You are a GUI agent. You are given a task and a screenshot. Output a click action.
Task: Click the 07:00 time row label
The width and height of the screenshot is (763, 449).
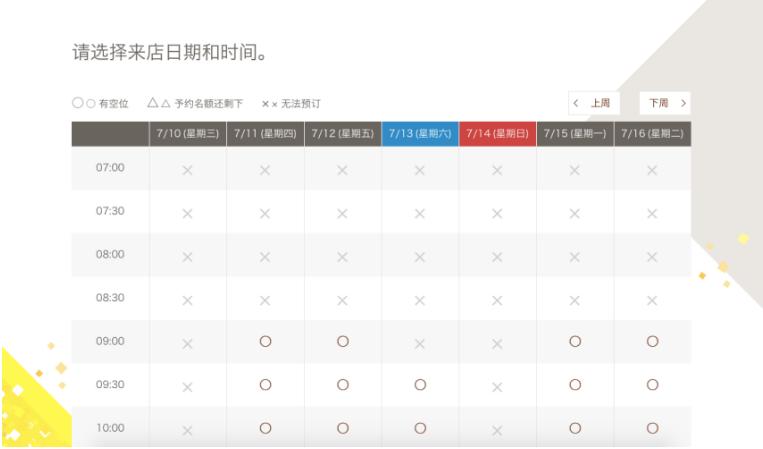coord(110,167)
